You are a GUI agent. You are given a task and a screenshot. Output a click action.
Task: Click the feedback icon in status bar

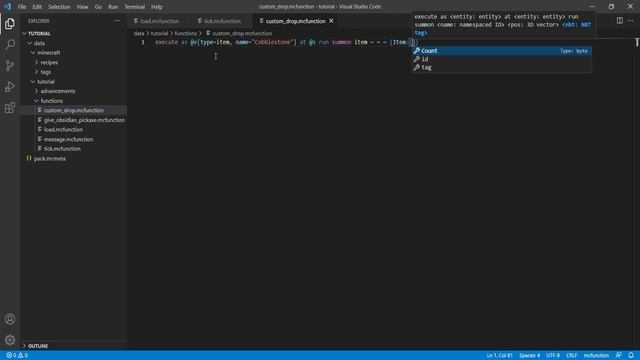click(619, 356)
